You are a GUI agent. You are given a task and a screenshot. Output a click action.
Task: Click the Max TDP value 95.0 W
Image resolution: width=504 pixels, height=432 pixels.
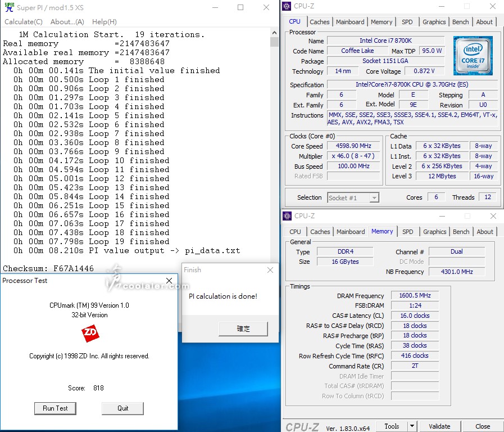point(432,51)
